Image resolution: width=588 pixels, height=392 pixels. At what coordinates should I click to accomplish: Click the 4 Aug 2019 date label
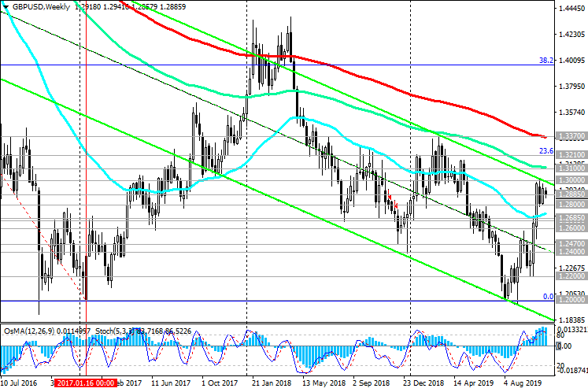(523, 383)
